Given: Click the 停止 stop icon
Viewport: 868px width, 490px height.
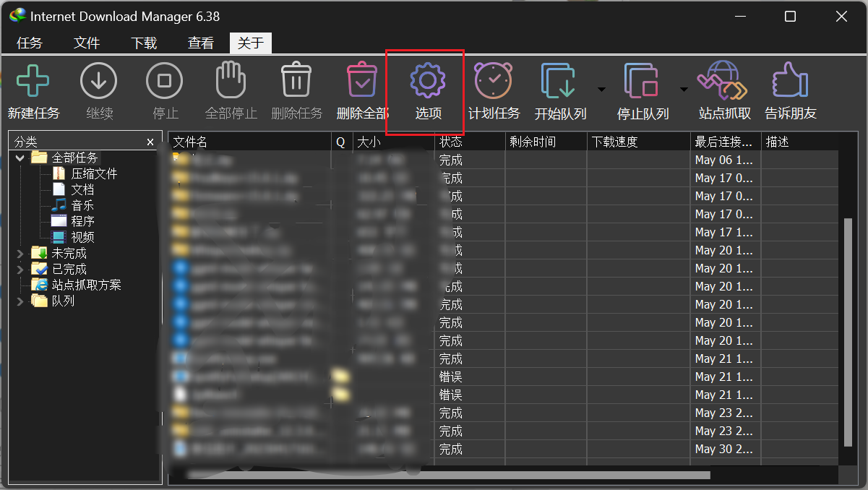Looking at the screenshot, I should (165, 81).
